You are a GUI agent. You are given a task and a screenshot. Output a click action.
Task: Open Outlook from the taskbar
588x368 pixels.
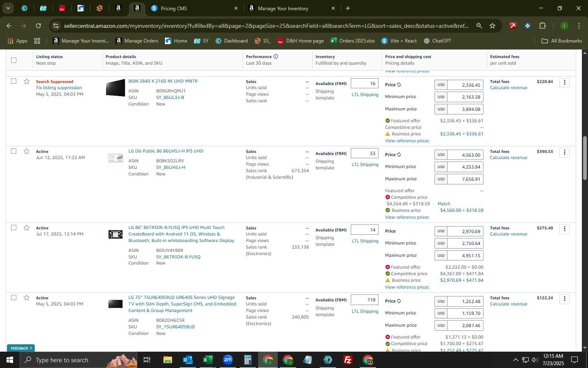(188, 360)
